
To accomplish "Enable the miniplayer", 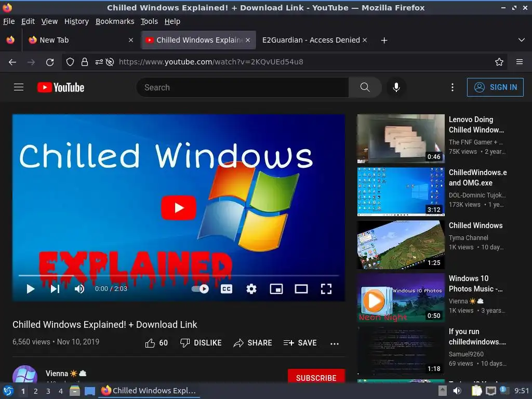I will pos(276,289).
